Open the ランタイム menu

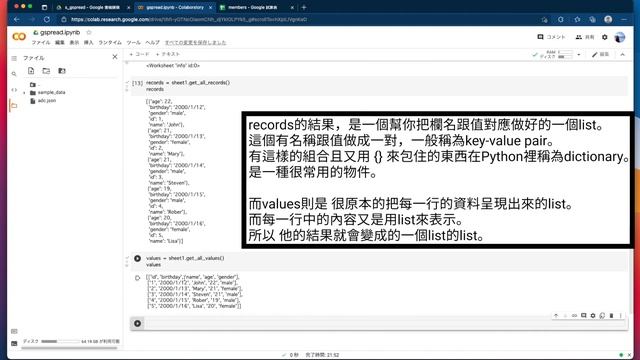pyautogui.click(x=110, y=42)
